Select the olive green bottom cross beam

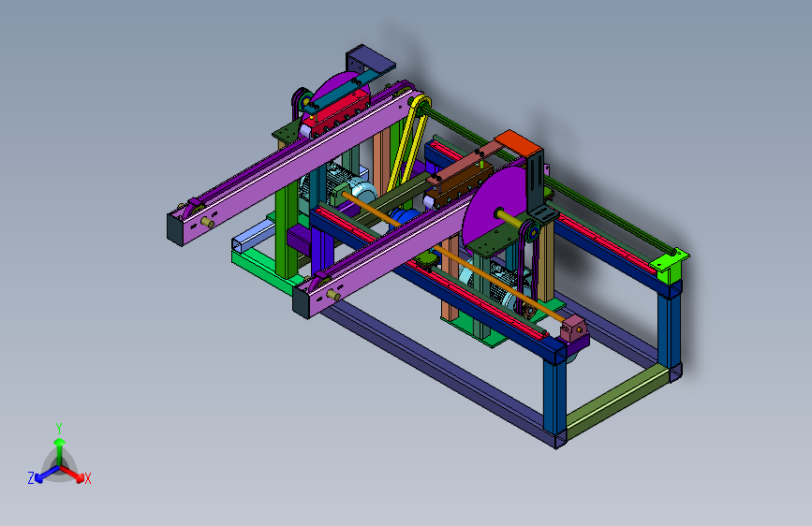click(x=616, y=402)
